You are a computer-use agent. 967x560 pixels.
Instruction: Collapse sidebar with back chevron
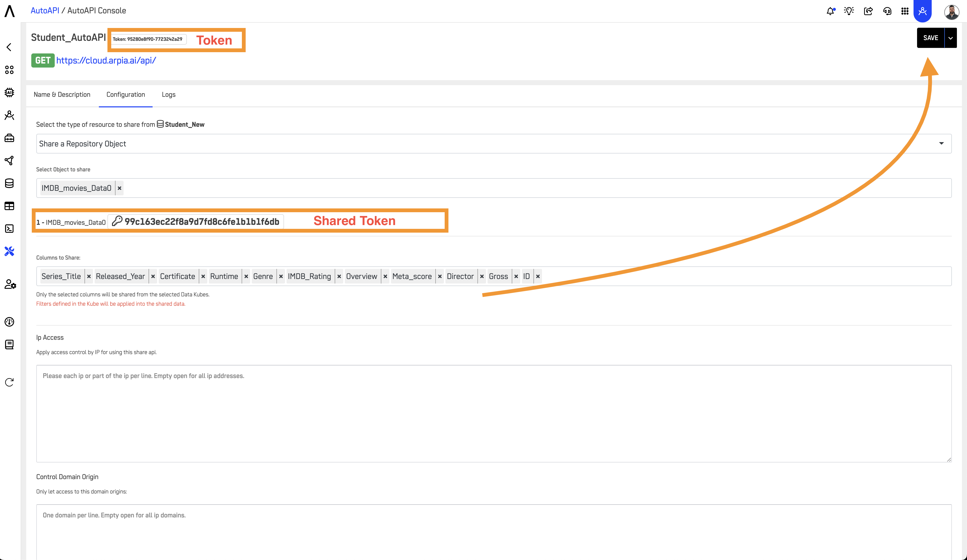(9, 47)
